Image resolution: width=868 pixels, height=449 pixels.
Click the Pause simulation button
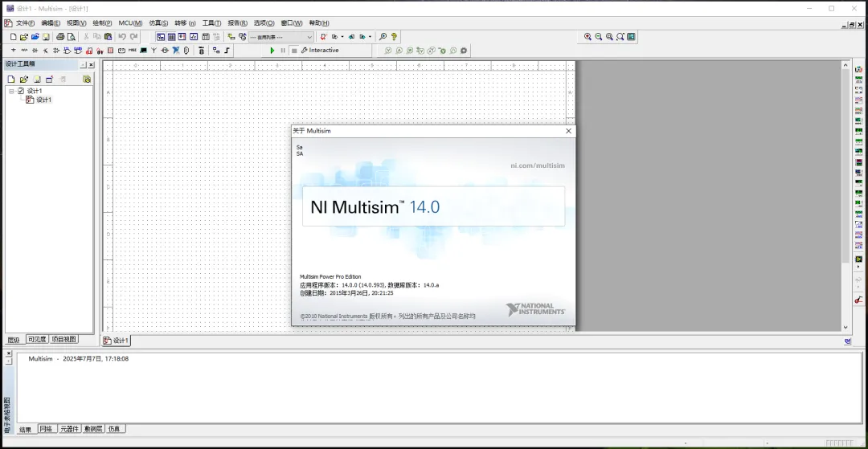pyautogui.click(x=283, y=51)
